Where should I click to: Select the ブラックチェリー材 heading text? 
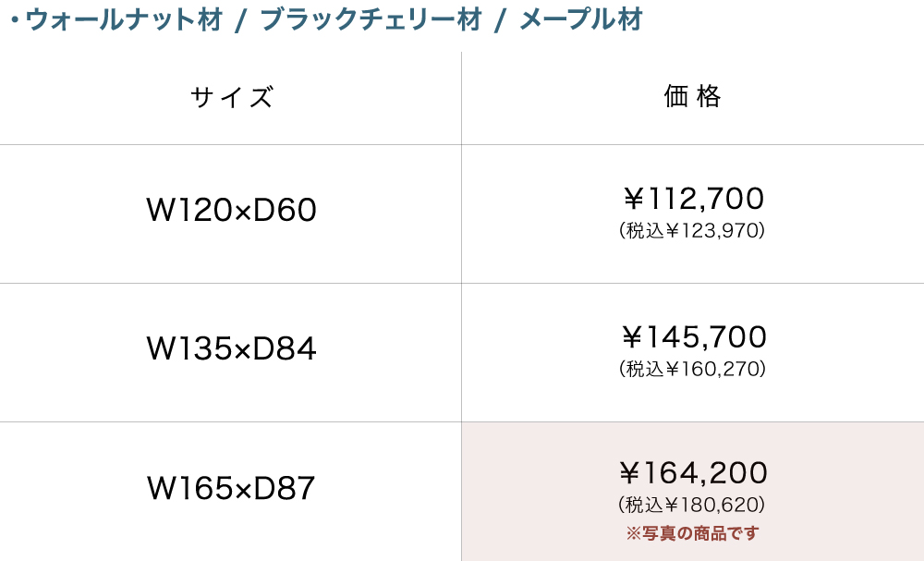click(x=371, y=20)
